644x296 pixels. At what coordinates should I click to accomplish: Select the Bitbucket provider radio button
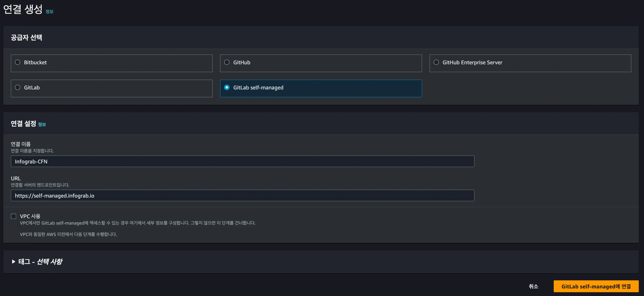18,62
